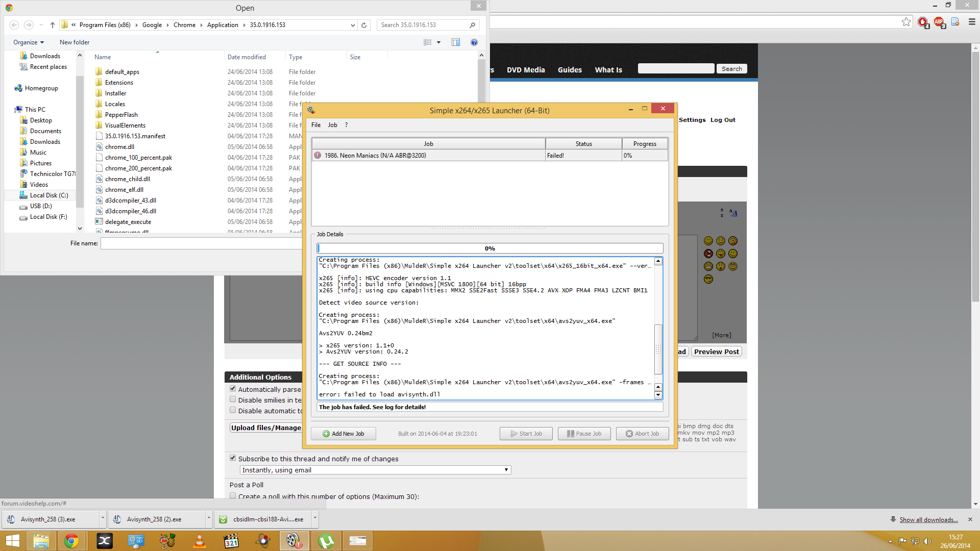Open Chrome hamburger menu icon
This screenshot has width=980, height=551.
click(x=972, y=22)
